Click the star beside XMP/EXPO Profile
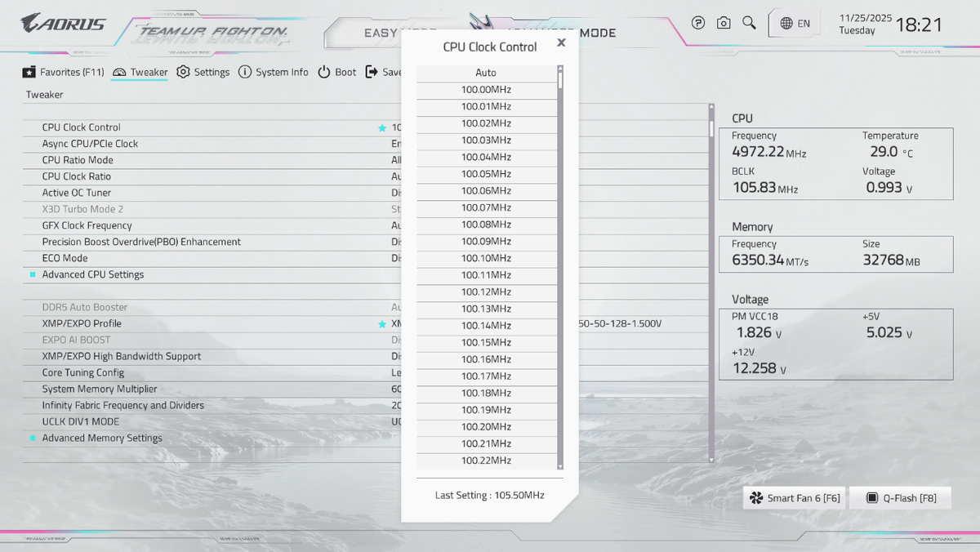The image size is (980, 552). 381,324
